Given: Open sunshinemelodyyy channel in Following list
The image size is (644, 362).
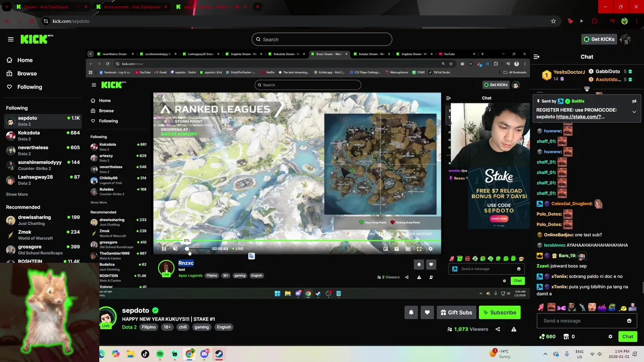Looking at the screenshot, I should pos(43,165).
